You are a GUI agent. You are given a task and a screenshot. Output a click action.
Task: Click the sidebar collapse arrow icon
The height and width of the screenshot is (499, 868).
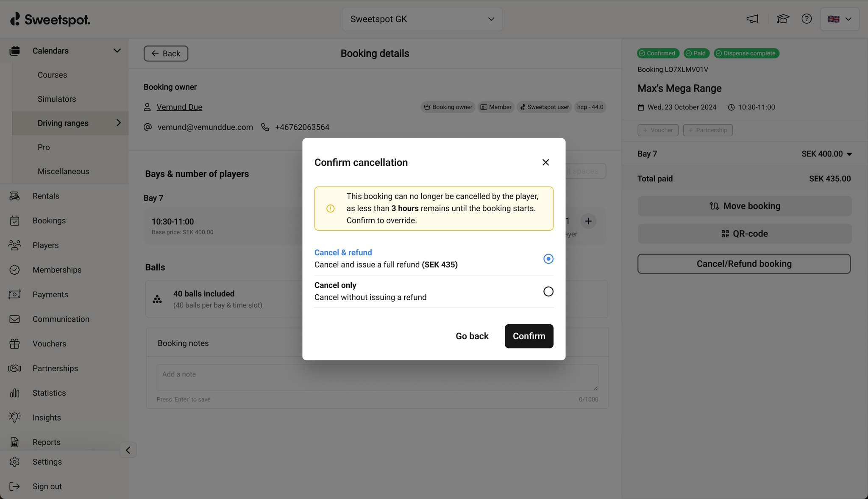pyautogui.click(x=128, y=450)
